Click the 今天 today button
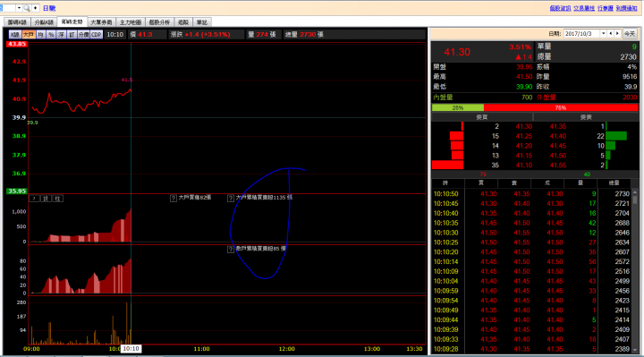The image size is (644, 357). tap(630, 34)
